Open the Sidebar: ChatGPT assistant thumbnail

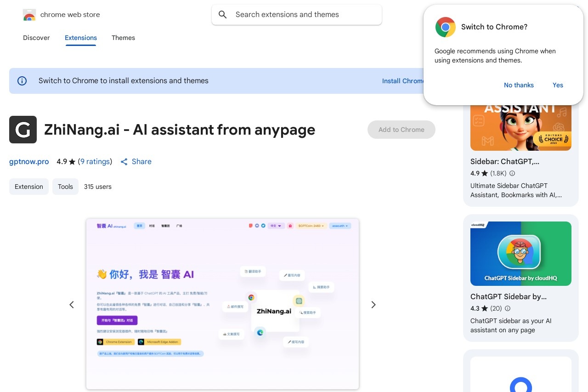click(521, 127)
